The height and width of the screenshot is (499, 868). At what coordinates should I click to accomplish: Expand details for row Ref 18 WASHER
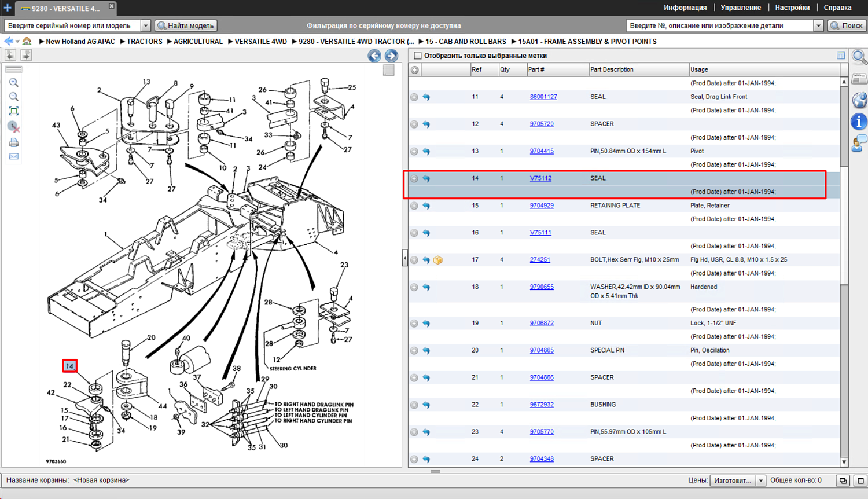pyautogui.click(x=414, y=288)
